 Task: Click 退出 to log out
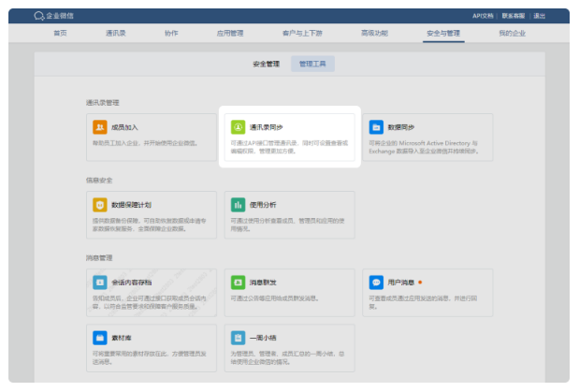[540, 16]
